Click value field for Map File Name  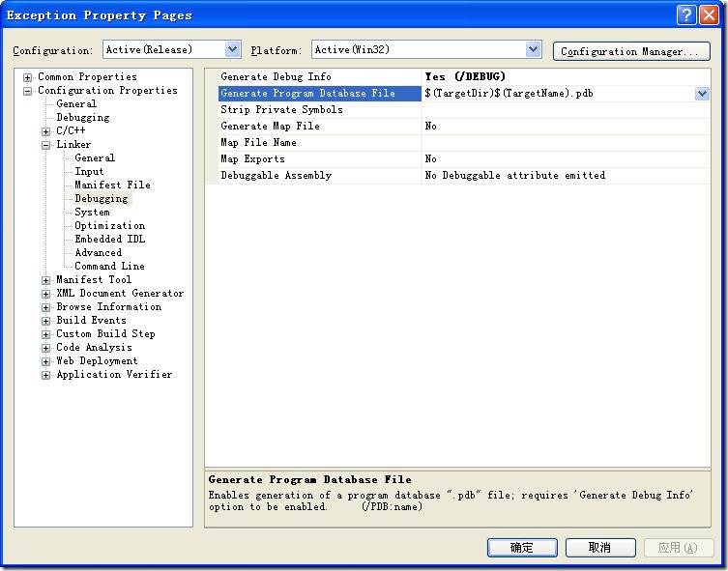pos(566,143)
